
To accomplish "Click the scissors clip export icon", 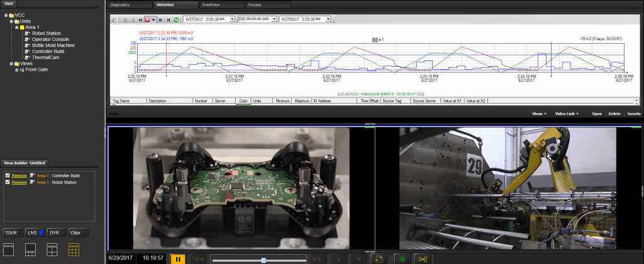I will 423,258.
